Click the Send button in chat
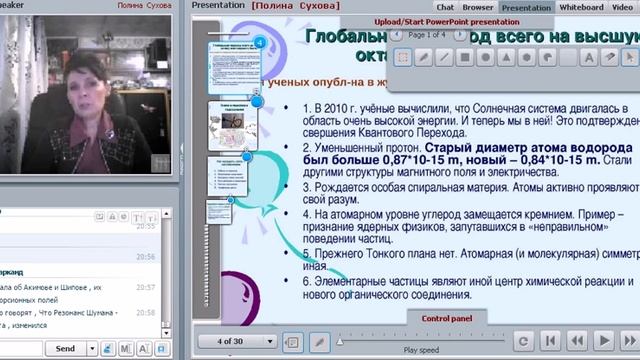This screenshot has width=640, height=360. tap(65, 349)
